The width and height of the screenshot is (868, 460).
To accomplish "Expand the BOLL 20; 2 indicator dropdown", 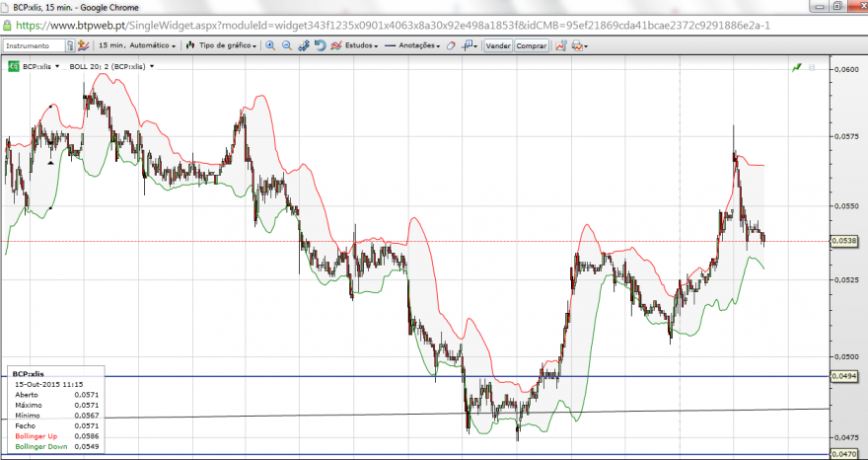I will (152, 66).
